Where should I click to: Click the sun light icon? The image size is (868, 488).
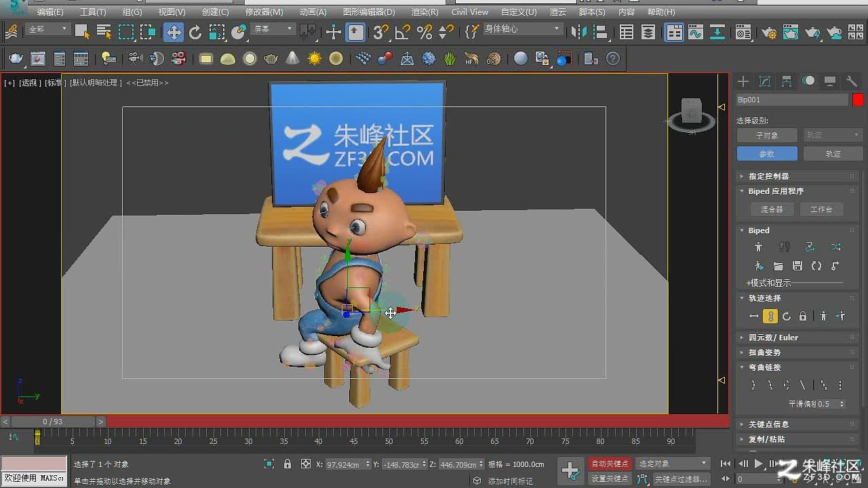(315, 59)
